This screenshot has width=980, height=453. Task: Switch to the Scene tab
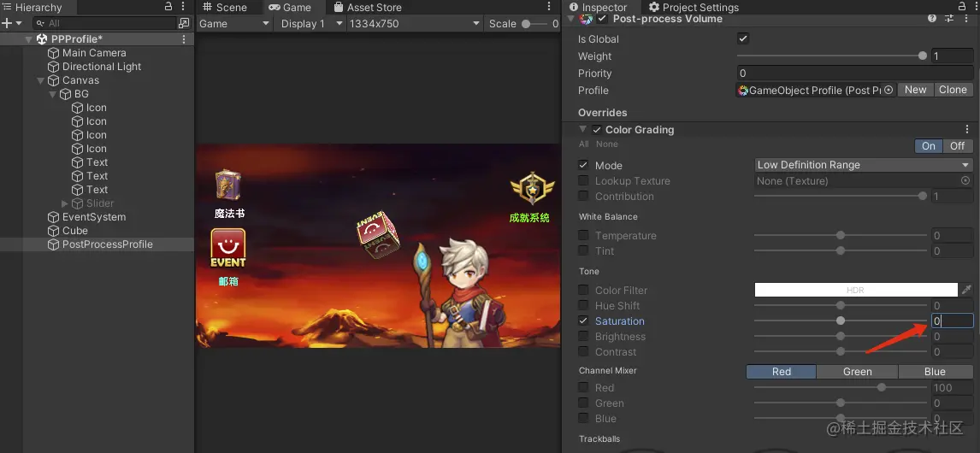coord(225,8)
